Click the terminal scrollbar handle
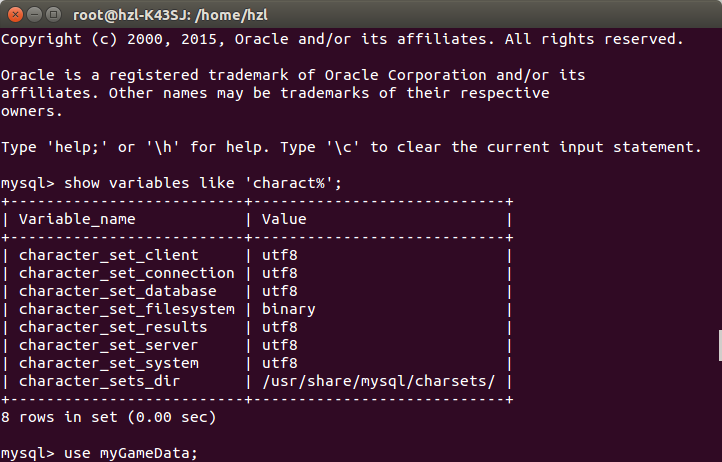Viewport: 722px width, 462px height. [720, 345]
